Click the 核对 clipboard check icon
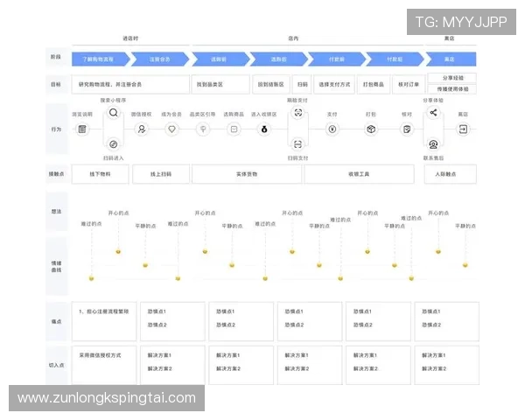 click(x=407, y=129)
